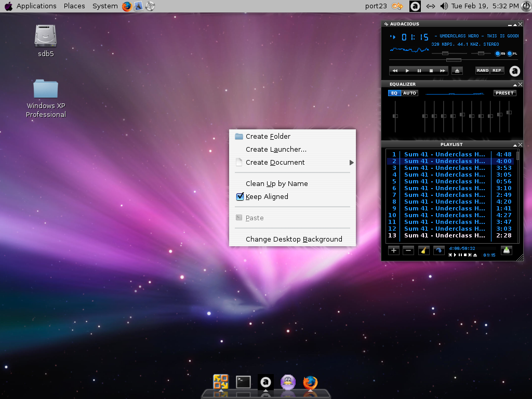The width and height of the screenshot is (532, 399).
Task: Toggle the EQ enable button in equalizer
Action: [394, 93]
